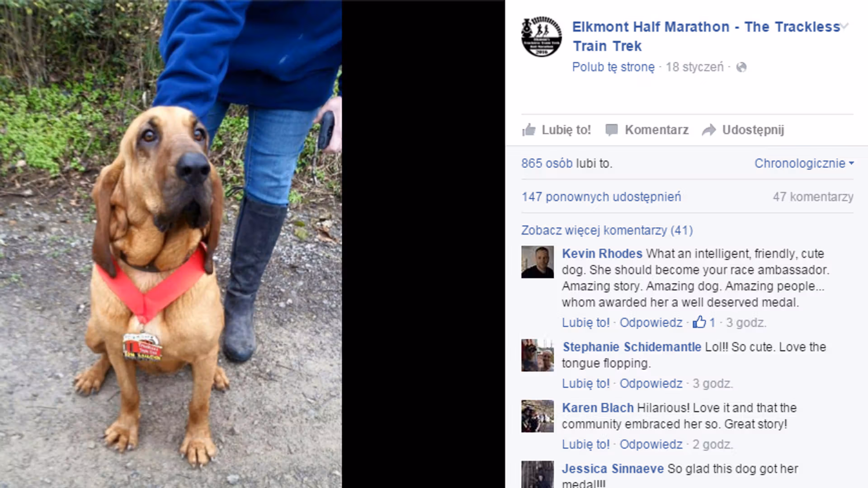This screenshot has height=488, width=868.
Task: Open Karen Blach's avatar thumbnail
Action: coord(538,416)
